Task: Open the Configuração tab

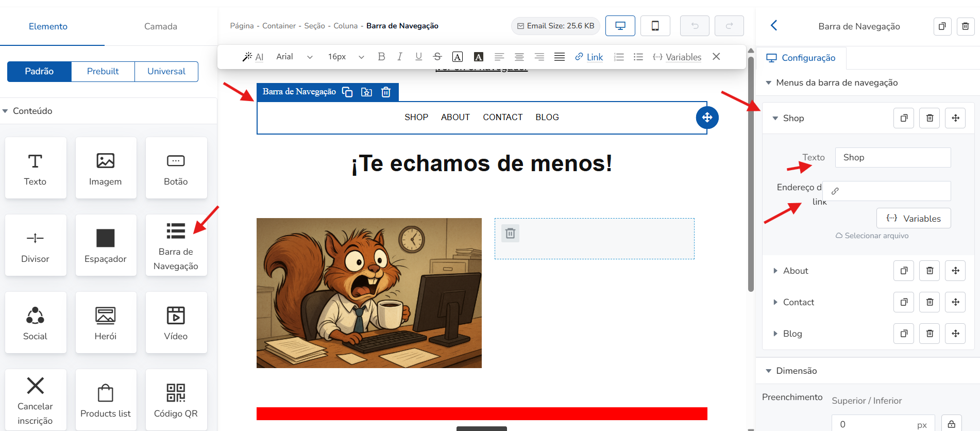Action: pos(801,58)
